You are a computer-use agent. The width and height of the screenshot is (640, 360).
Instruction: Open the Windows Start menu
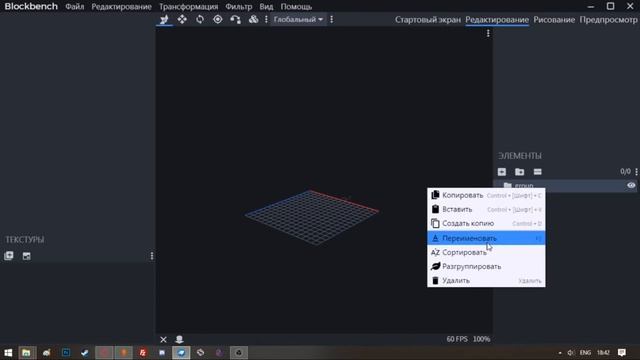[x=8, y=353]
